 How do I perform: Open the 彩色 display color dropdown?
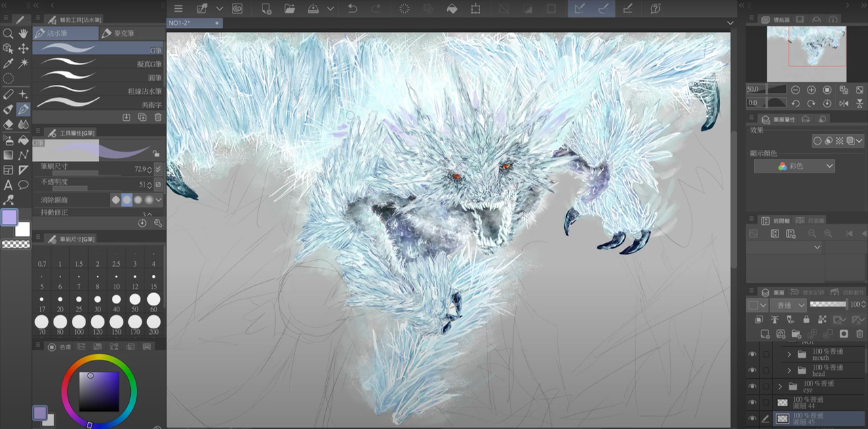tap(794, 166)
